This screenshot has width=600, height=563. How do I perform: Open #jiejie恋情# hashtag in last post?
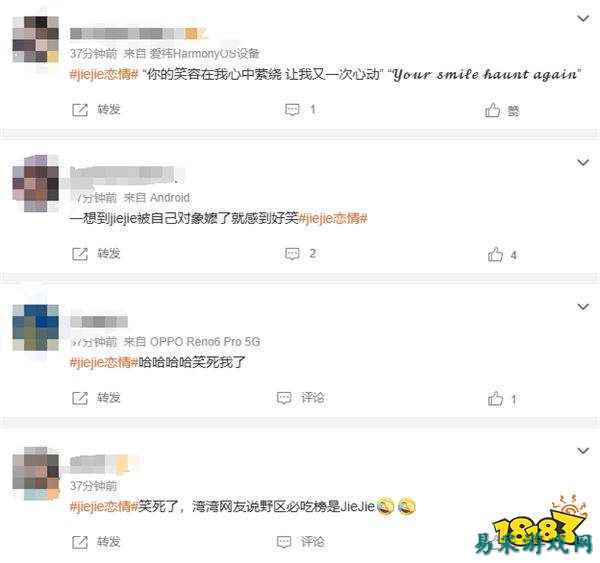coord(104,507)
